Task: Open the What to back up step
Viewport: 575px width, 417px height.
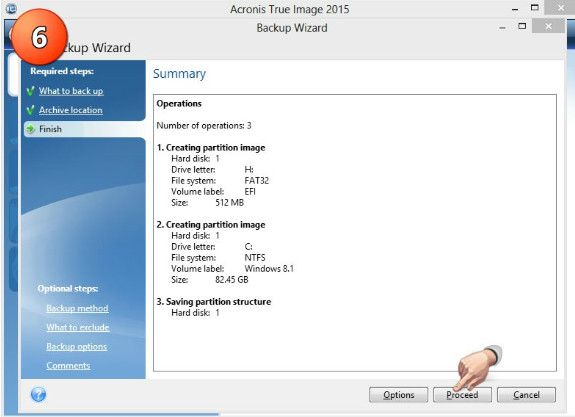Action: point(71,91)
